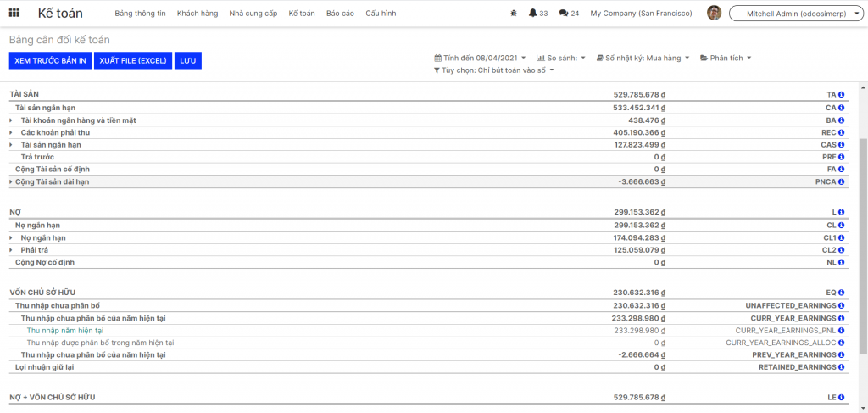Click info icon on FA row

click(842, 170)
